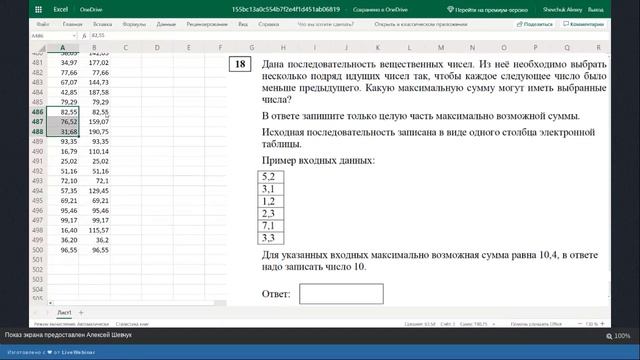The image size is (640, 360).
Task: Open the Комментарии button
Action: point(583,24)
